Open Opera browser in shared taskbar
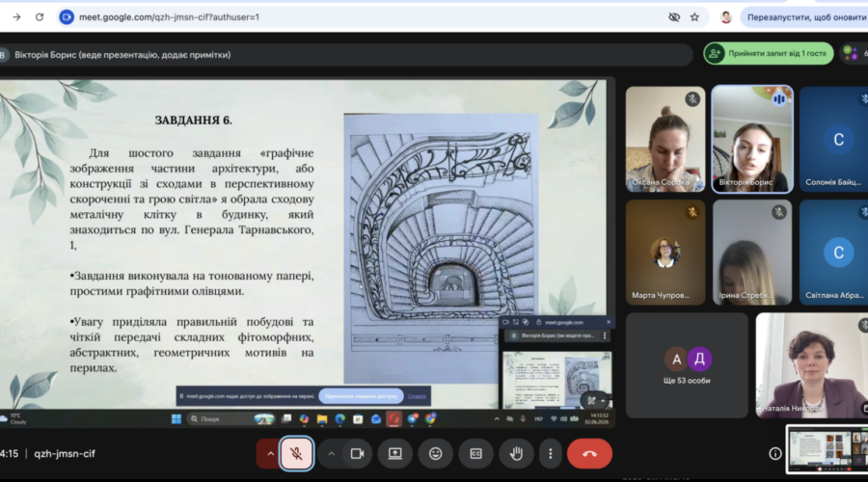Screen dimensions: 868x482 click(x=393, y=419)
